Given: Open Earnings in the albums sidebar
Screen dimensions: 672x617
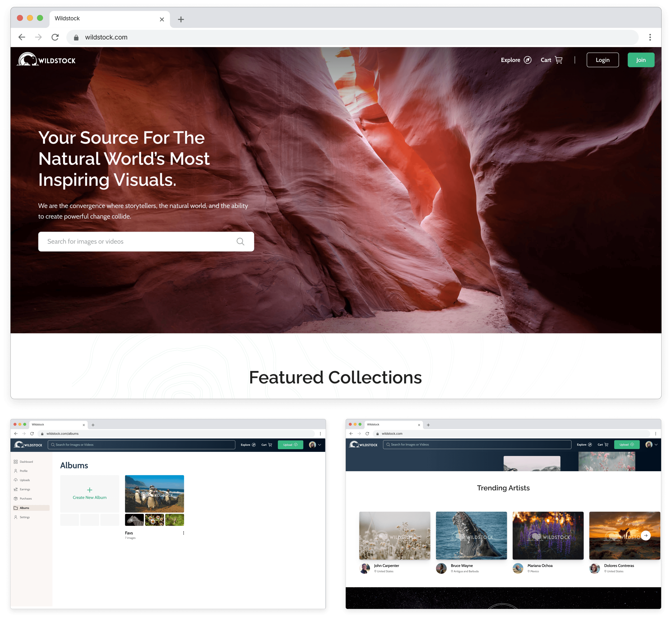Looking at the screenshot, I should tap(25, 490).
